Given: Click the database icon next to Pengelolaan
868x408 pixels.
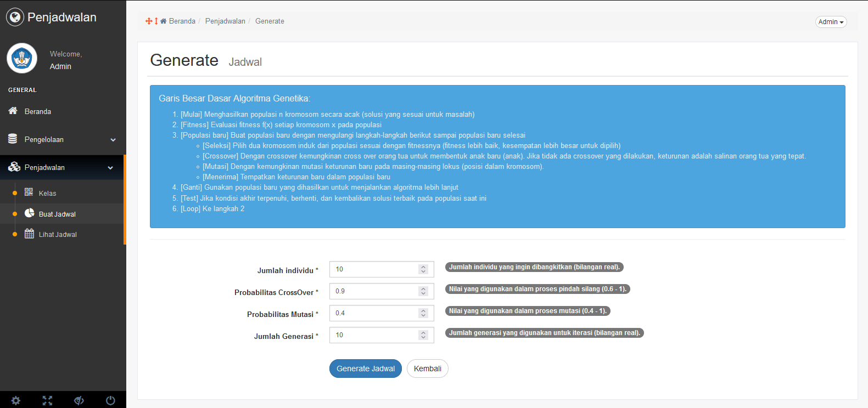Looking at the screenshot, I should point(13,139).
